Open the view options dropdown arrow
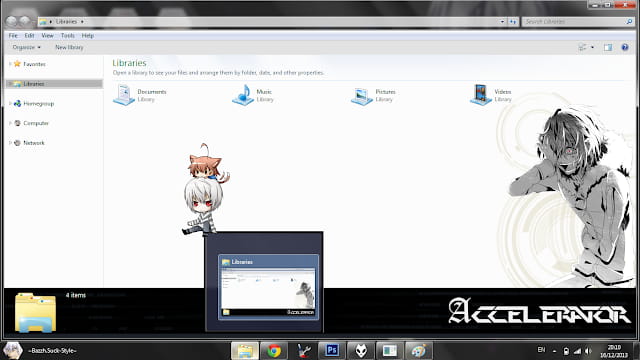Viewport: 640px width, 360px height. 592,47
